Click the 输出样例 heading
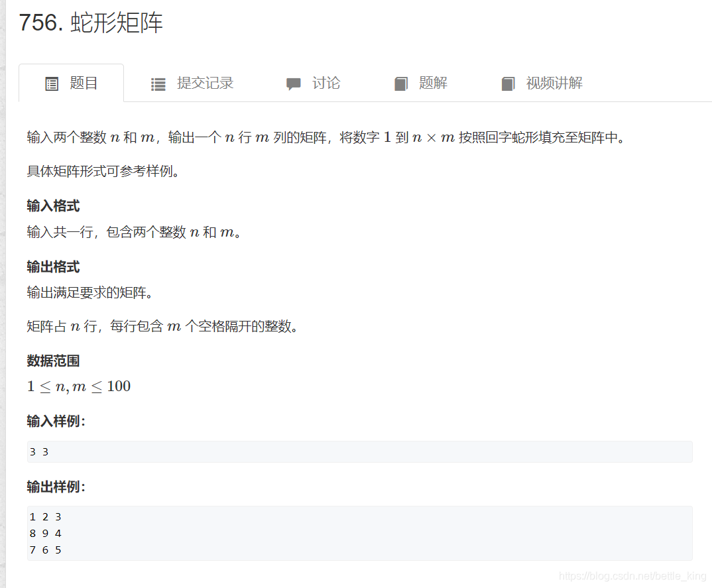Screen dimensions: 712x588 (56, 487)
